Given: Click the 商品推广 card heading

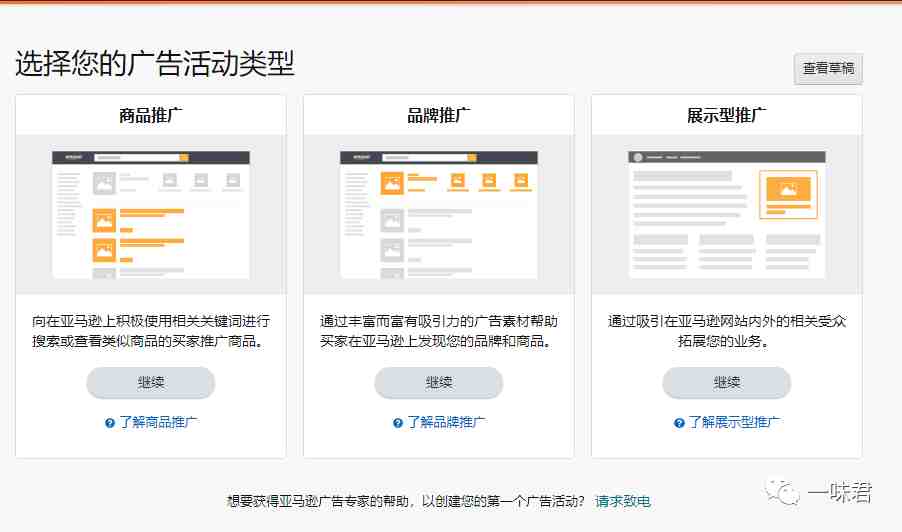Looking at the screenshot, I should tap(151, 116).
